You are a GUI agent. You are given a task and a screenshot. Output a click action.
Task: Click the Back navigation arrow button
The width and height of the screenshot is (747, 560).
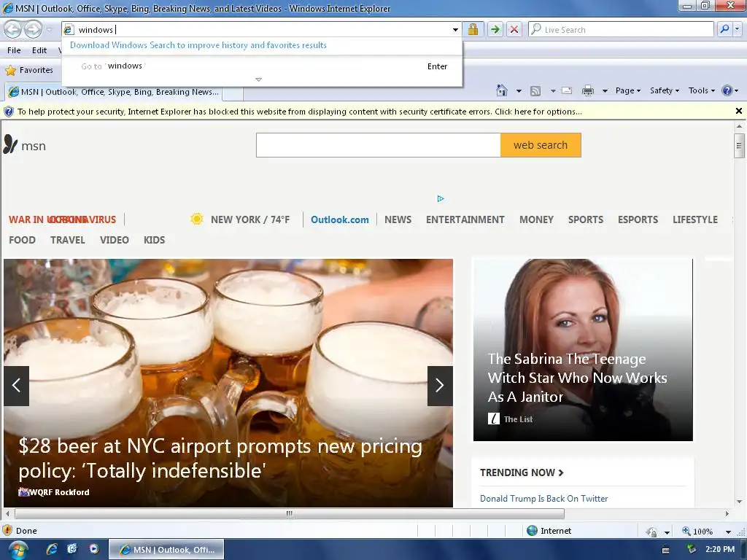(13, 29)
